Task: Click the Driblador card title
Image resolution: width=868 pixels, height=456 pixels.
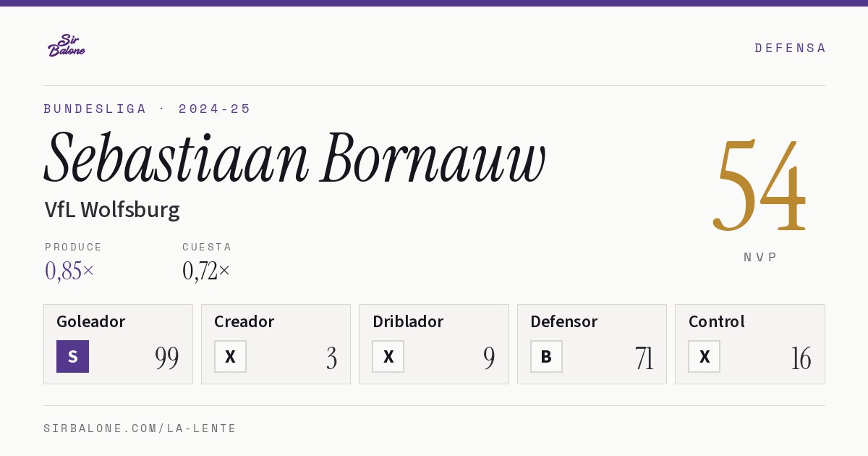Action: click(x=408, y=321)
